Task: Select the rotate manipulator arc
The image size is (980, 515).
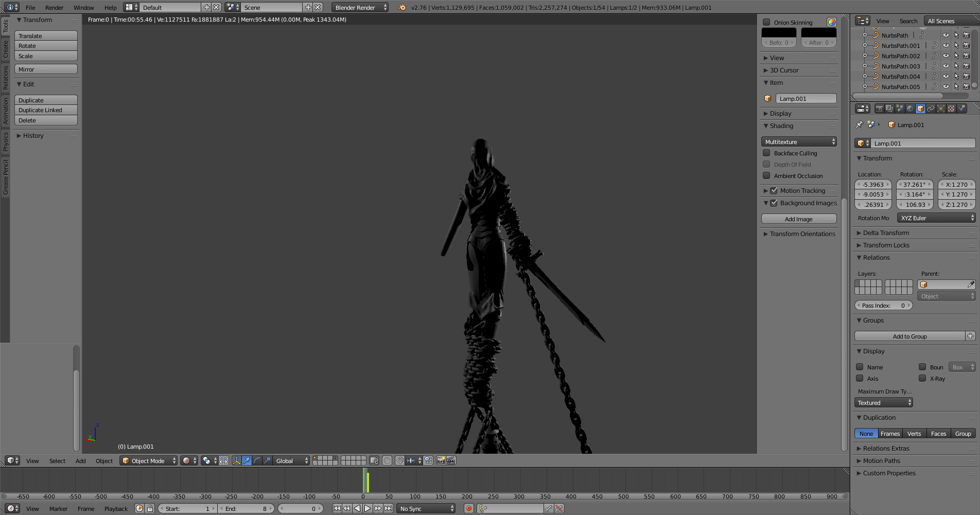Action: [x=257, y=460]
